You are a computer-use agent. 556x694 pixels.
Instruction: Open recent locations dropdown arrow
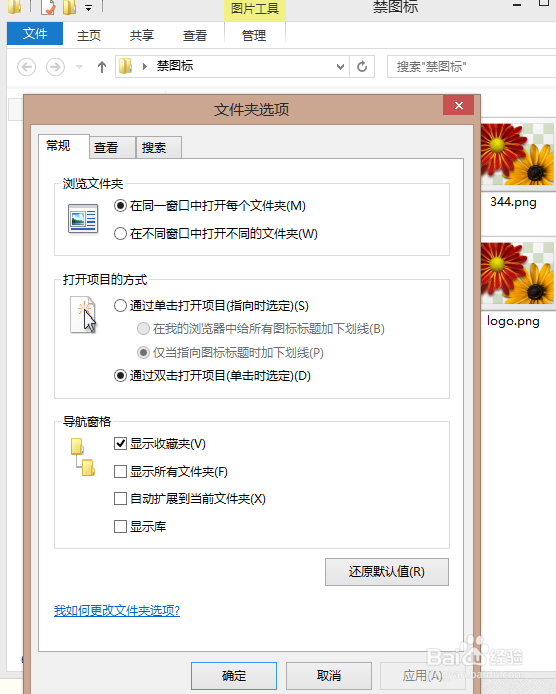pos(80,67)
